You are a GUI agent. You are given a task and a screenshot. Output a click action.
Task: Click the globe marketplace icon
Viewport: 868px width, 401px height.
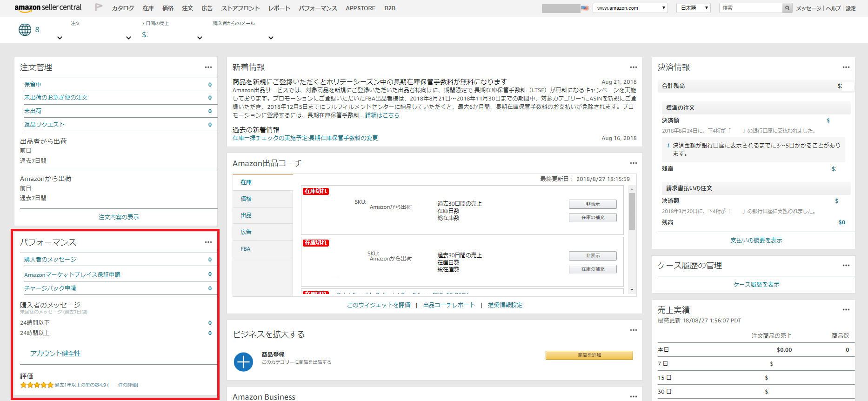(25, 30)
